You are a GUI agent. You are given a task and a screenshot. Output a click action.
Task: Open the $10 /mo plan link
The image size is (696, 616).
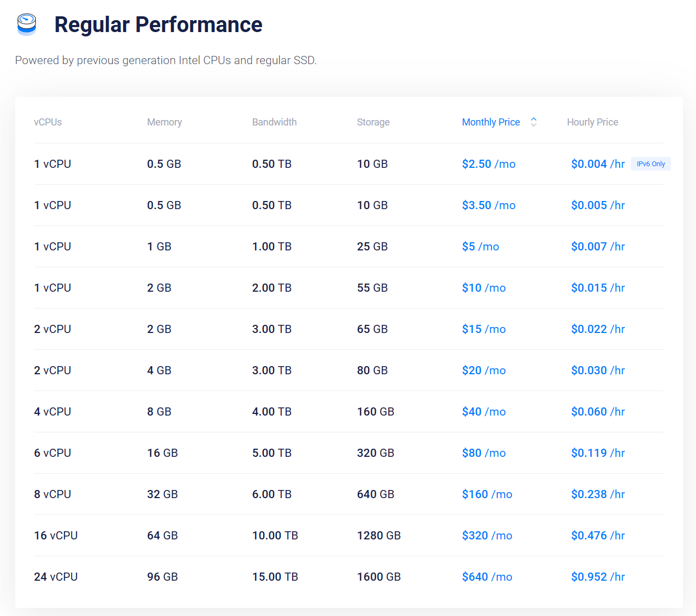click(x=484, y=288)
